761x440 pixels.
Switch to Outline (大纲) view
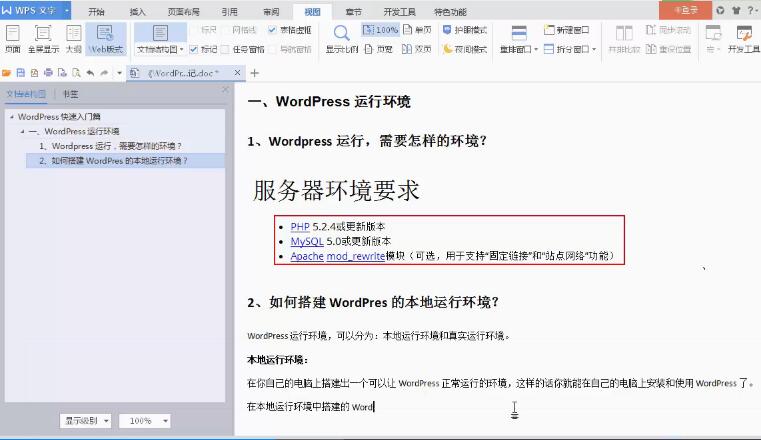tap(73, 38)
